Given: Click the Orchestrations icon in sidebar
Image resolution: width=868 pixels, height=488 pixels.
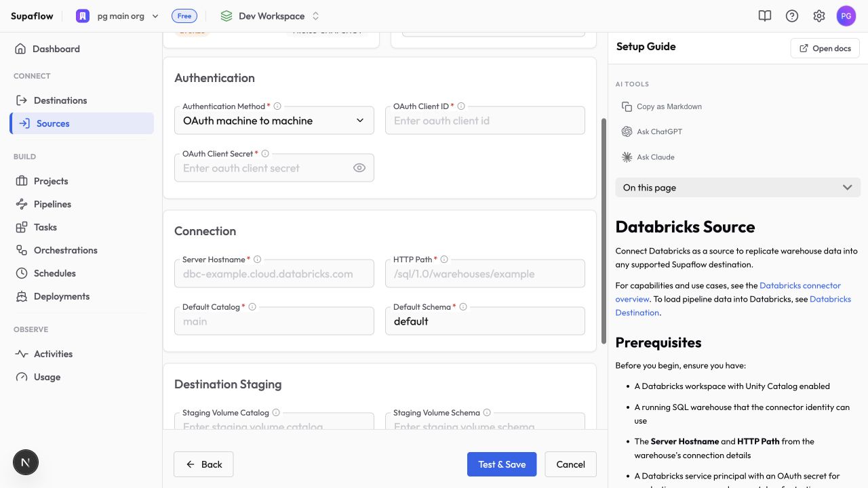Looking at the screenshot, I should coord(22,250).
